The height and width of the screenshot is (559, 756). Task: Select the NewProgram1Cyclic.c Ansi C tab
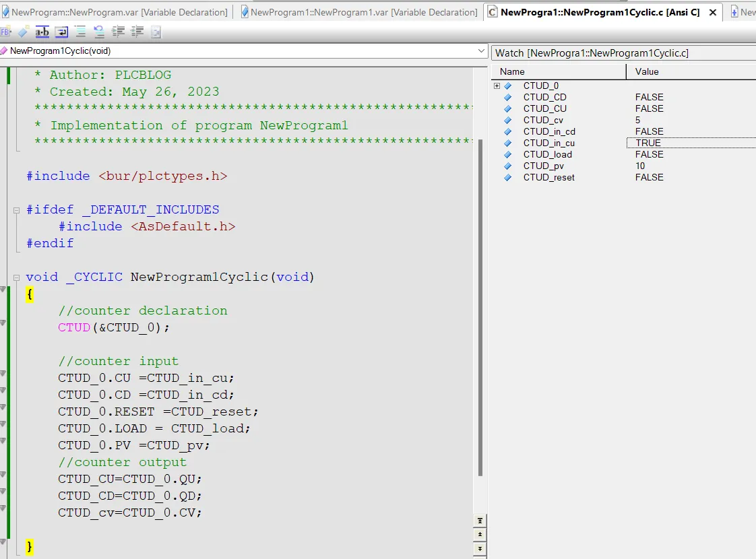600,12
